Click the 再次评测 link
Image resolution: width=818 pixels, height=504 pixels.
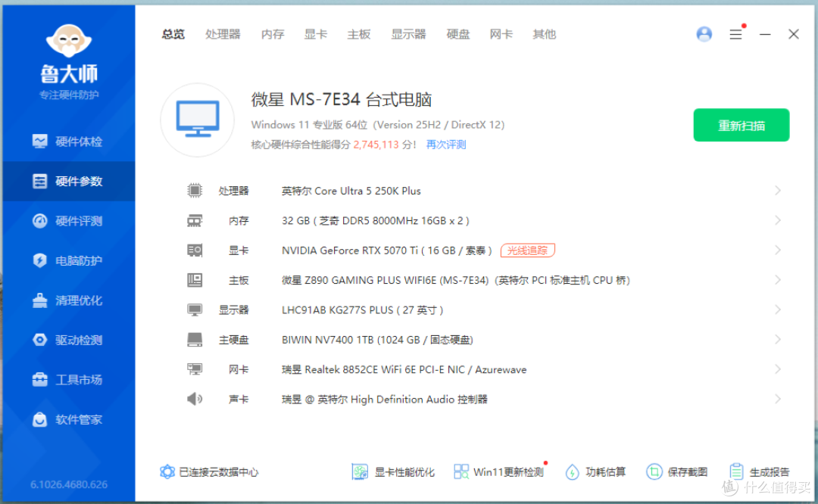click(x=446, y=145)
